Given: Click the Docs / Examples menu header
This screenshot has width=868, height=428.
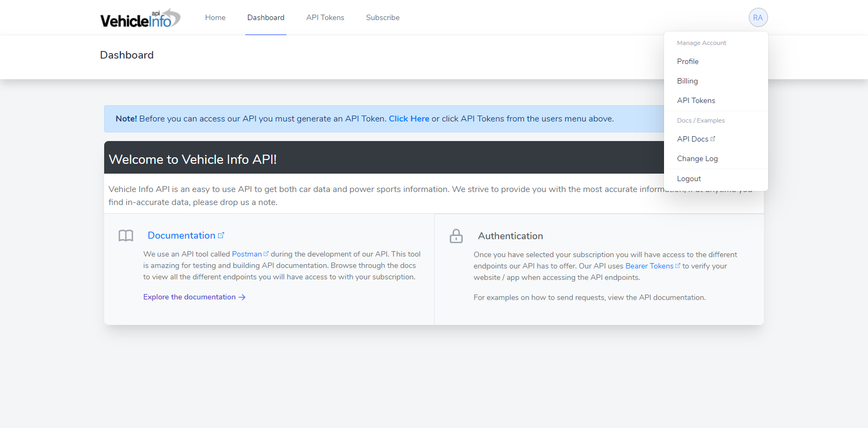Looking at the screenshot, I should pos(701,120).
